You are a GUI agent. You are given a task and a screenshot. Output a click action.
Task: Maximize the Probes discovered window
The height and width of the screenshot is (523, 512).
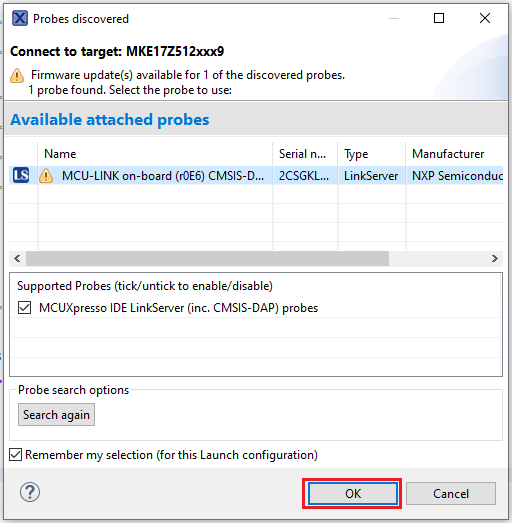coord(439,18)
